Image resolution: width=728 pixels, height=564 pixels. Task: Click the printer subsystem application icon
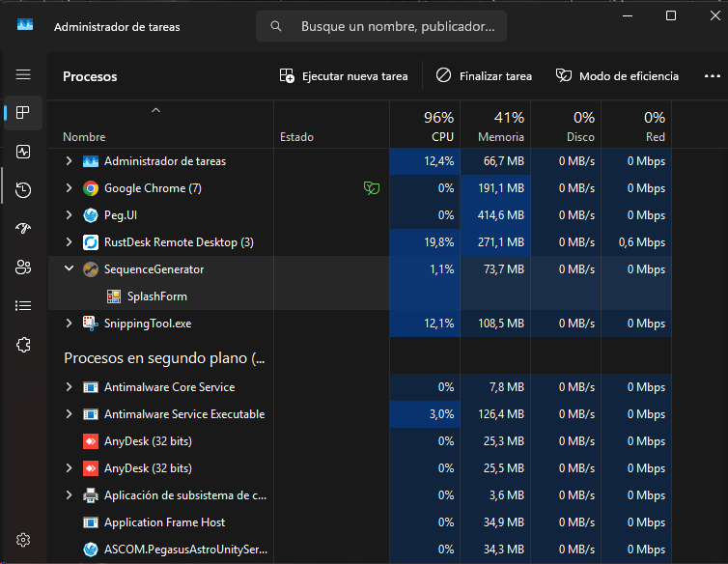pos(91,495)
